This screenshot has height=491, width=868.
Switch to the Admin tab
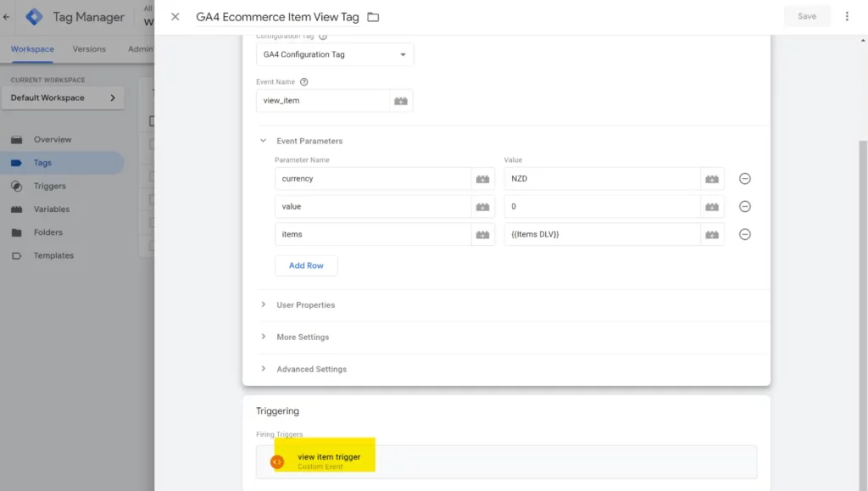click(140, 48)
